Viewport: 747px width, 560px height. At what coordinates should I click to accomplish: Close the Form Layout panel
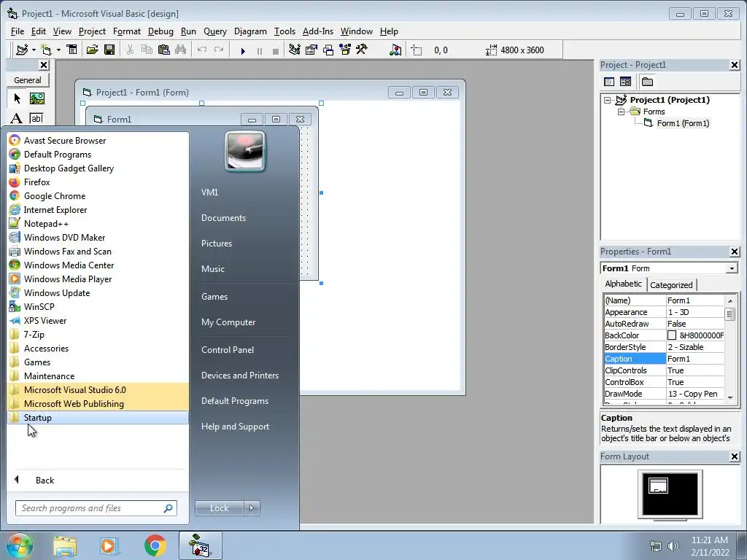734,456
